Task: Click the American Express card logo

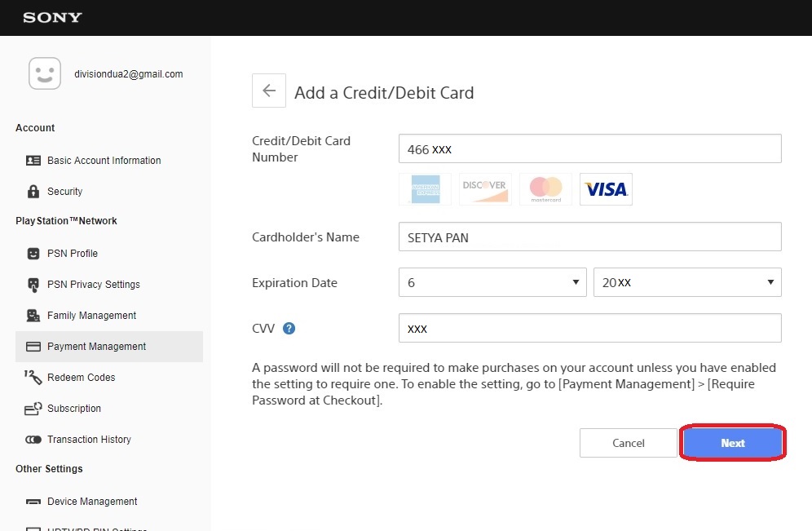Action: coord(426,189)
